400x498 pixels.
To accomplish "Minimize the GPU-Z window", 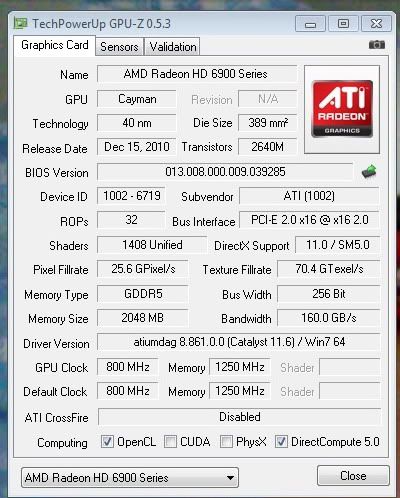I will click(x=310, y=24).
